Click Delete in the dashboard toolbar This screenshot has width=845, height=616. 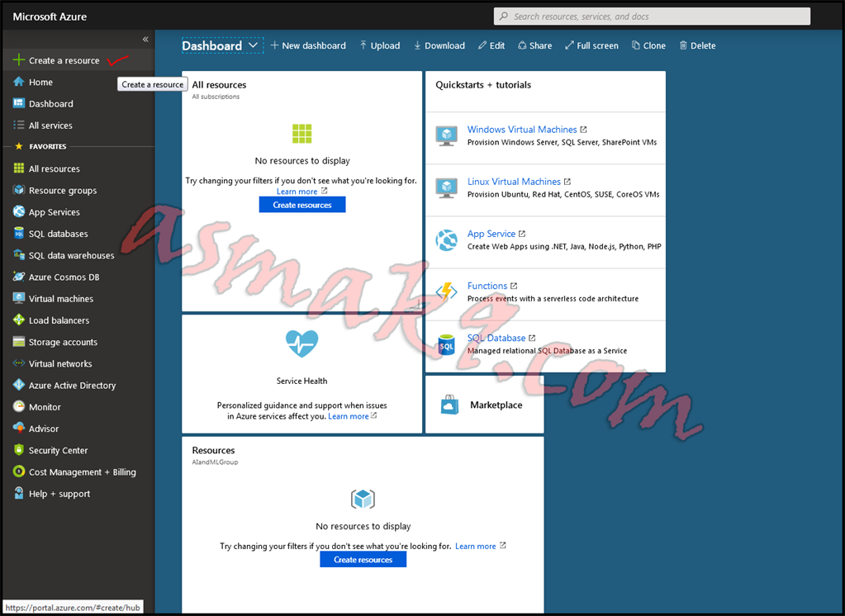(697, 45)
